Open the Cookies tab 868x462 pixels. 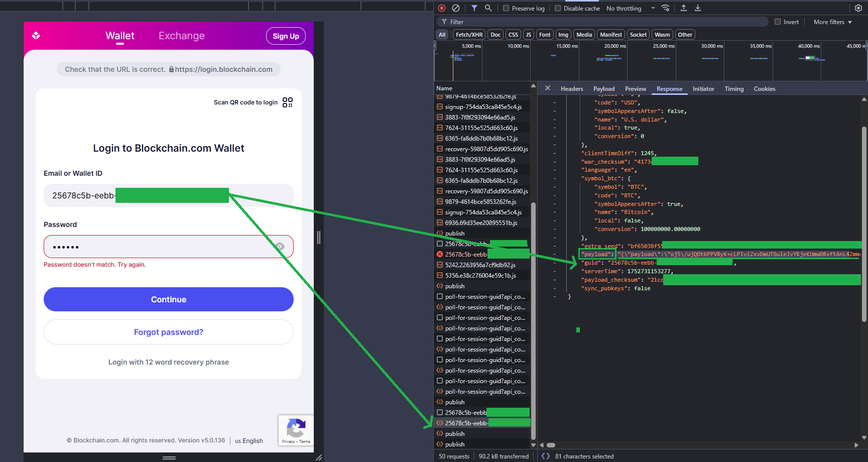pos(765,89)
